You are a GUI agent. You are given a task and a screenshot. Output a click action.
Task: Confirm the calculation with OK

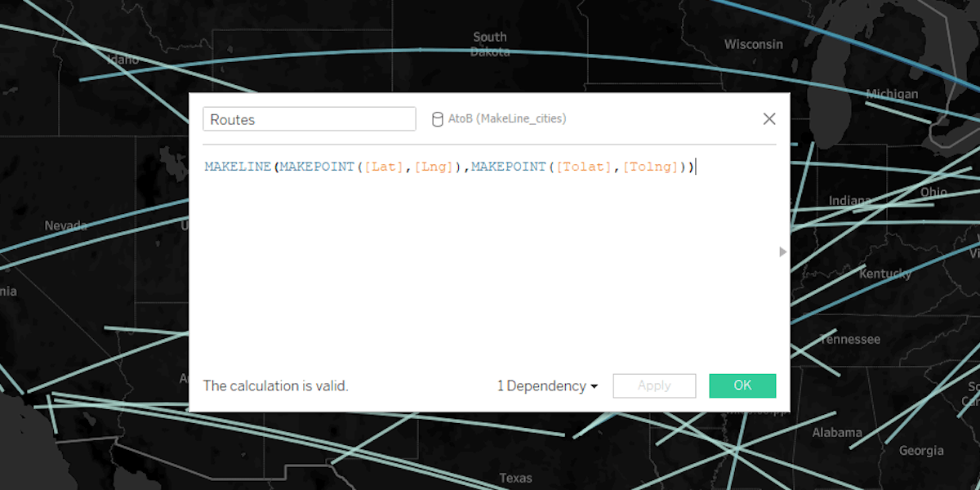click(742, 385)
